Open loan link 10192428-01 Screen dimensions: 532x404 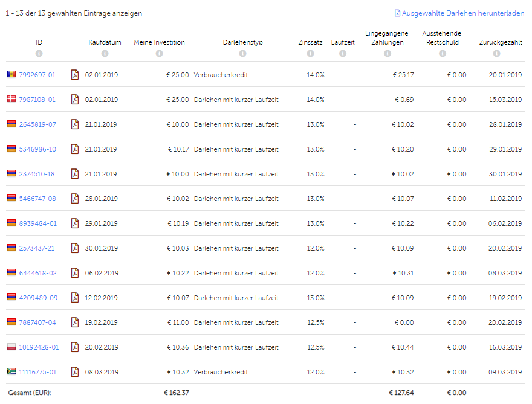(x=39, y=347)
